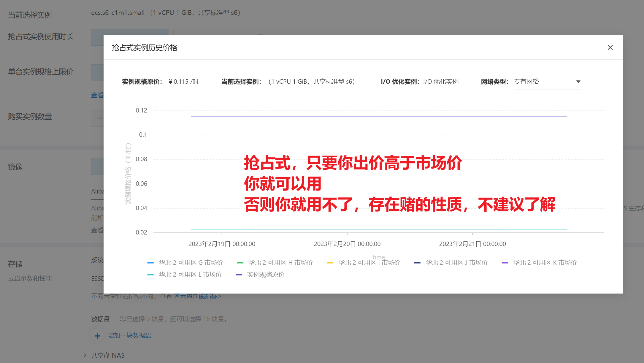Toggle 华北 2 可用区 K 市场价 legend
Screen dimensions: 644x363
(545, 263)
